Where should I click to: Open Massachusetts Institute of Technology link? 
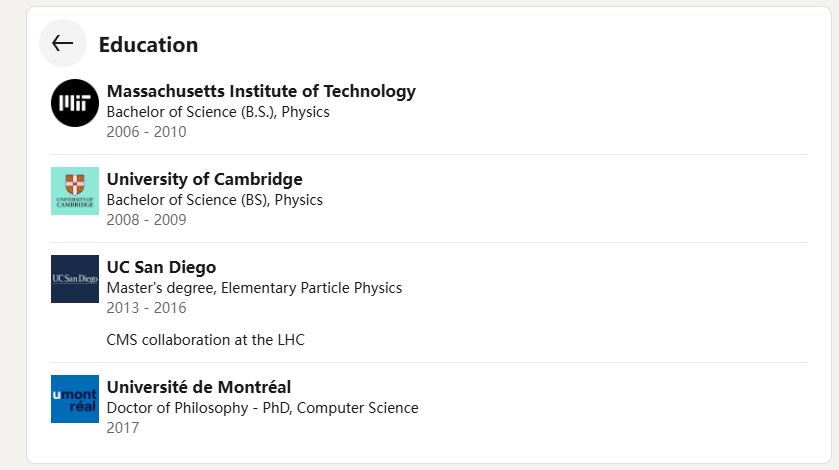tap(261, 91)
